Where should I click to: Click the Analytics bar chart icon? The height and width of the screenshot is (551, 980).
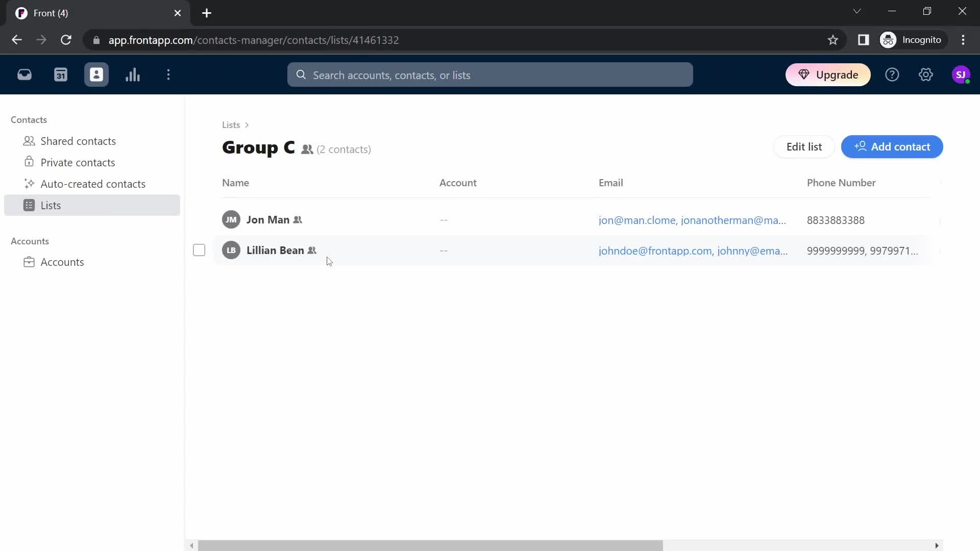(x=133, y=74)
